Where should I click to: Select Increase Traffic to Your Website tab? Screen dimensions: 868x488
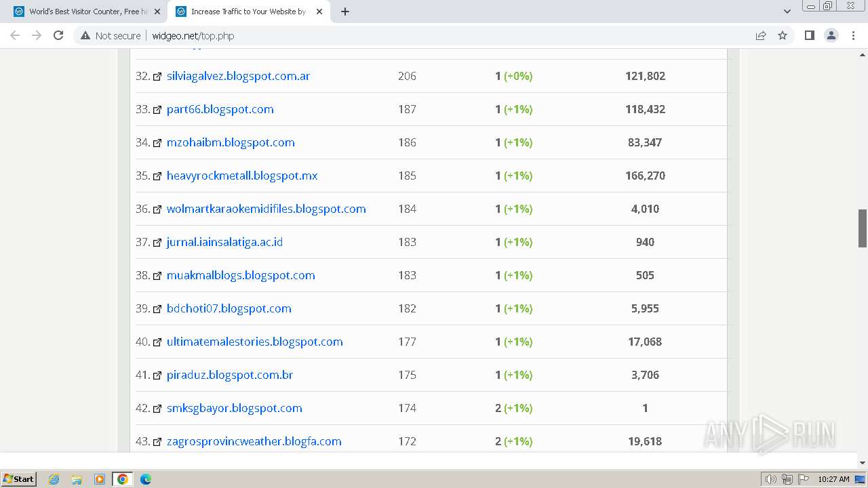point(248,12)
